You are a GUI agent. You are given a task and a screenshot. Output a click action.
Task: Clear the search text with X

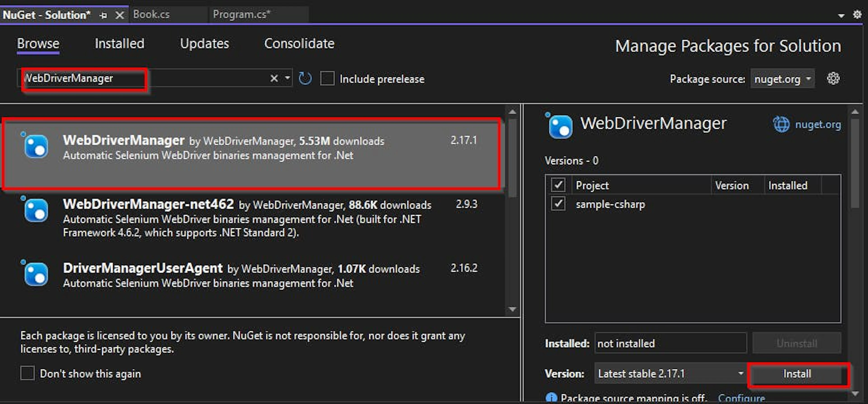click(274, 78)
